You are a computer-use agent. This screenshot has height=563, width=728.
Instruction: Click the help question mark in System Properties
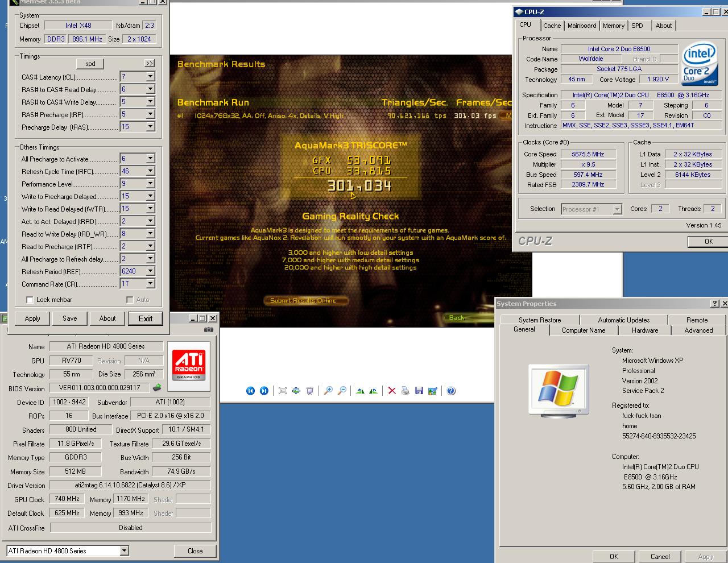pos(715,304)
